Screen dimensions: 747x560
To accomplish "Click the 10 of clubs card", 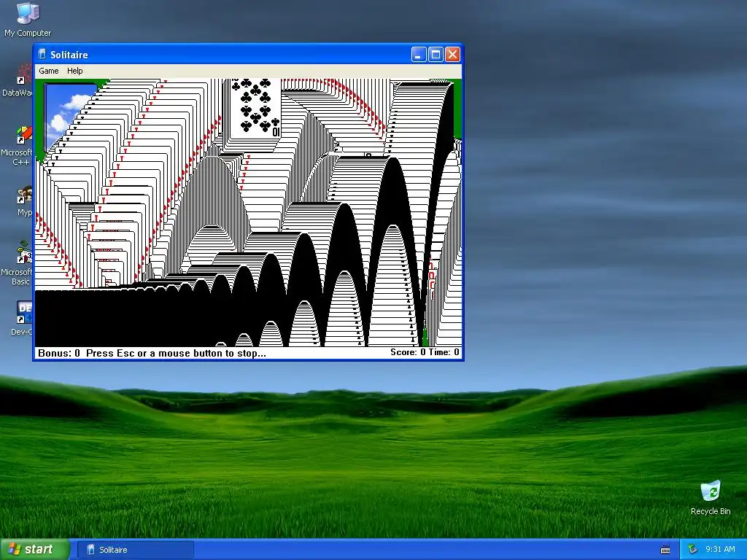I will tap(256, 109).
